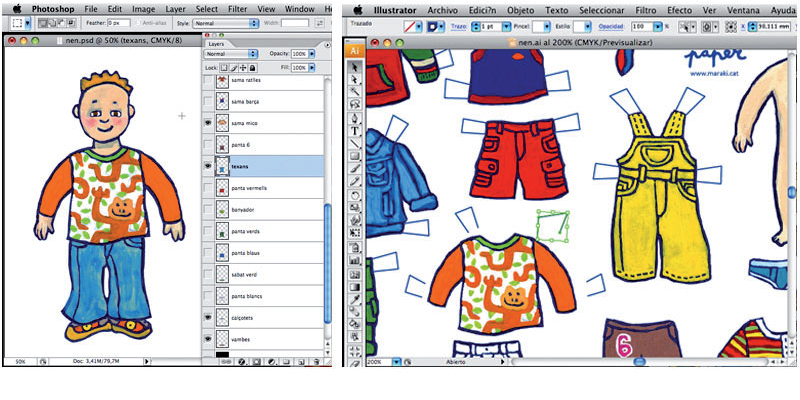
Task: Click the Trazo link in Illustrator
Action: pos(459,27)
